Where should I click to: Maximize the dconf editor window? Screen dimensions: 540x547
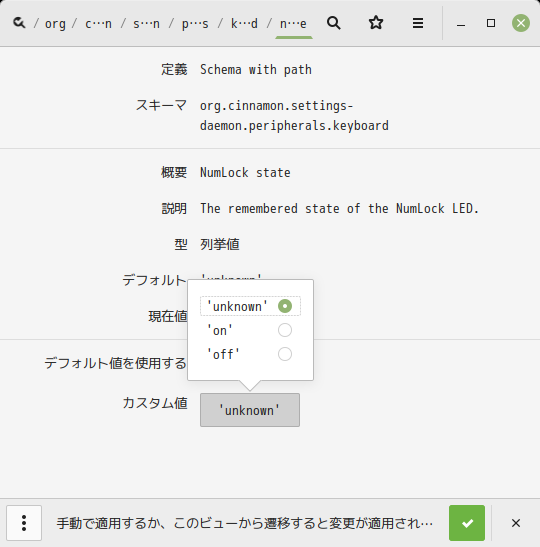pyautogui.click(x=491, y=23)
